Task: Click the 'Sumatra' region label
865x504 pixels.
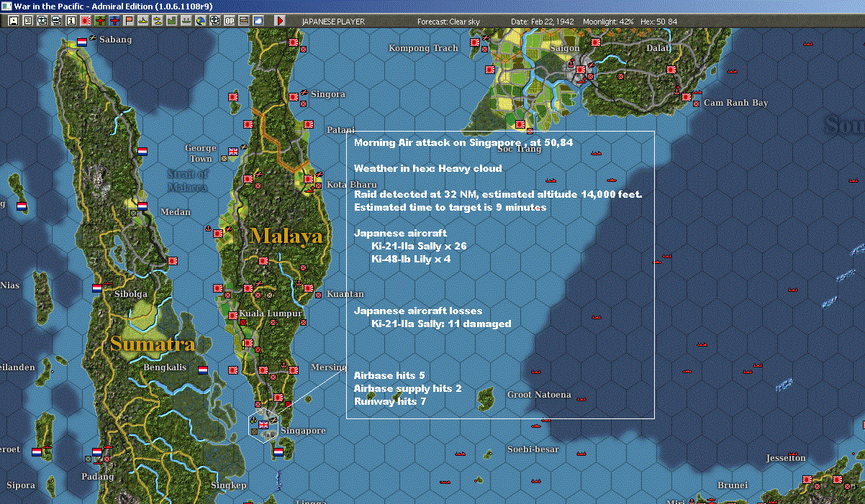Action: click(152, 344)
